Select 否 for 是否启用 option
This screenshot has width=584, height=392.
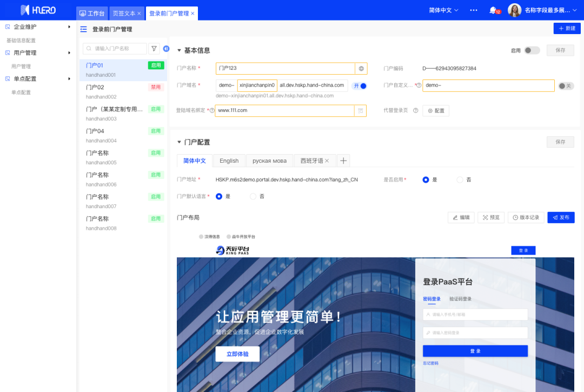point(460,180)
